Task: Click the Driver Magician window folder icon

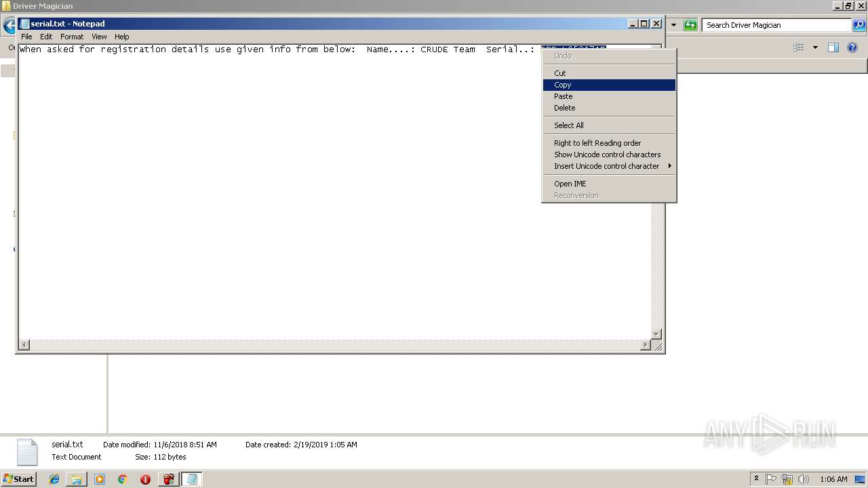Action: coord(7,6)
